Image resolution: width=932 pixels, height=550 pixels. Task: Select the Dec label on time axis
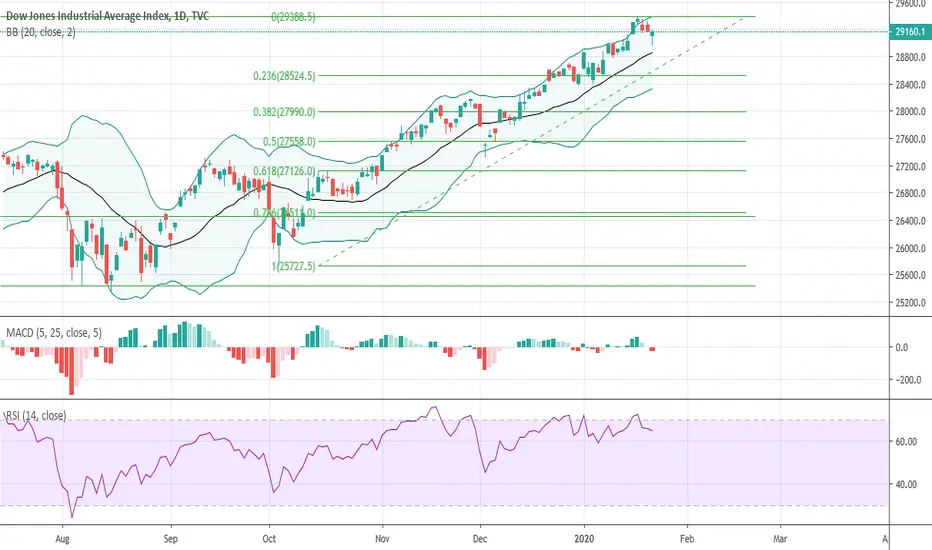[x=480, y=539]
